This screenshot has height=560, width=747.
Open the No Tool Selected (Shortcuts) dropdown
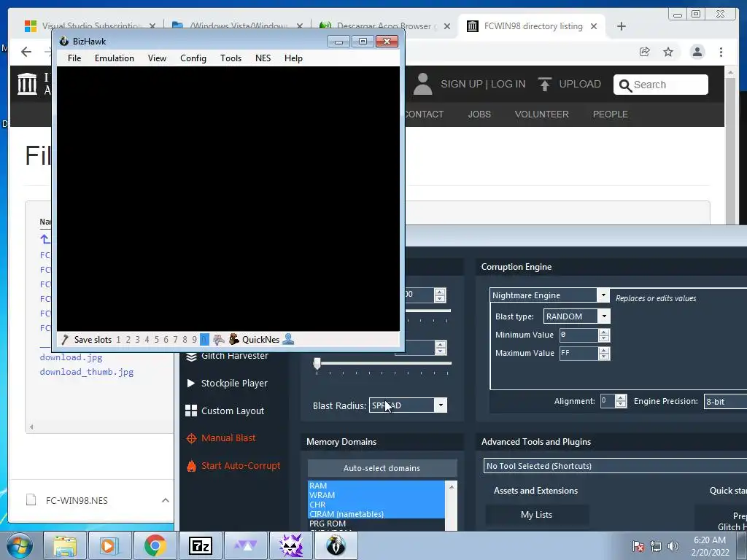(615, 466)
